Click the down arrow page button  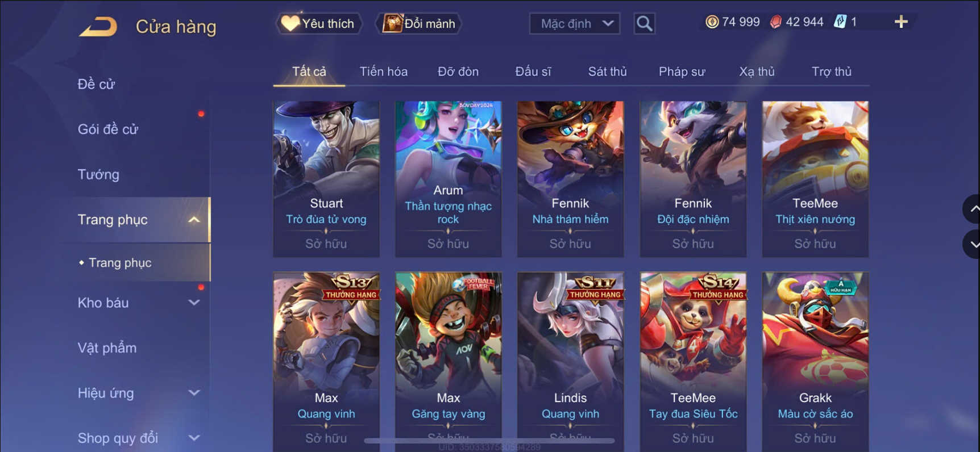[973, 244]
